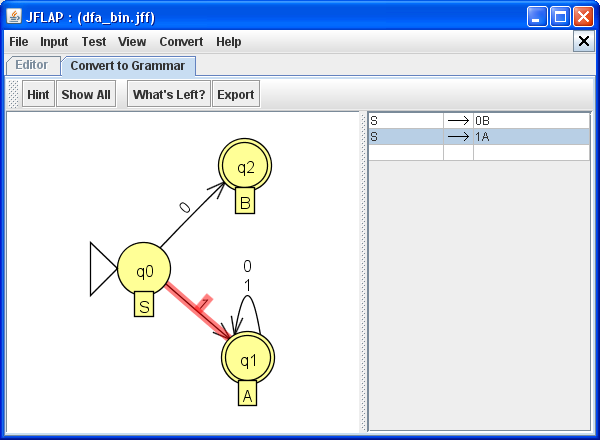Select final state q2 circle

click(x=245, y=166)
